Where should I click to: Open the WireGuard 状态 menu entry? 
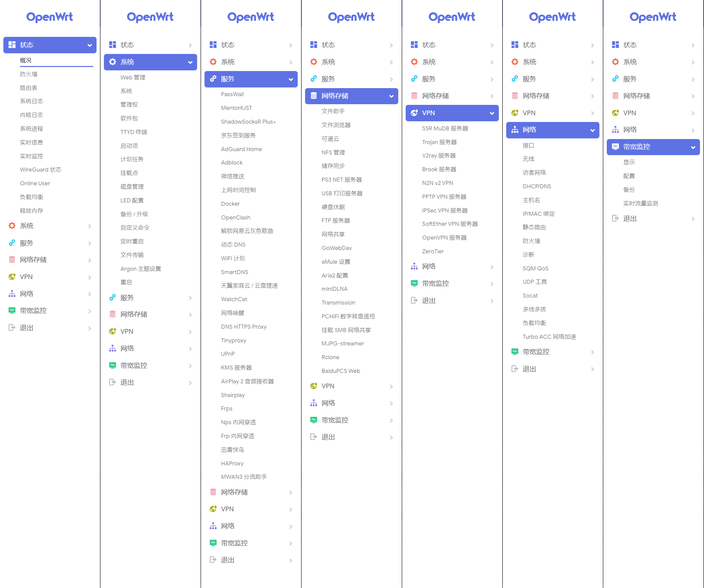(41, 170)
